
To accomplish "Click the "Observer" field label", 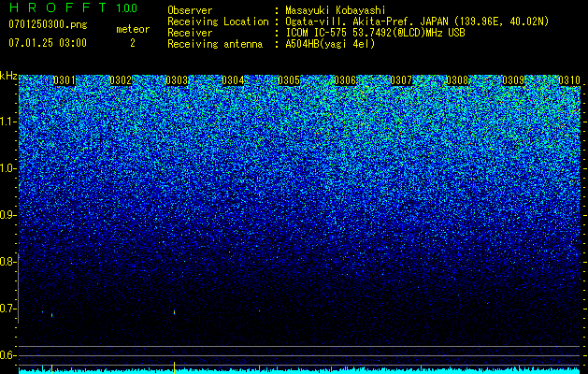I will click(190, 10).
